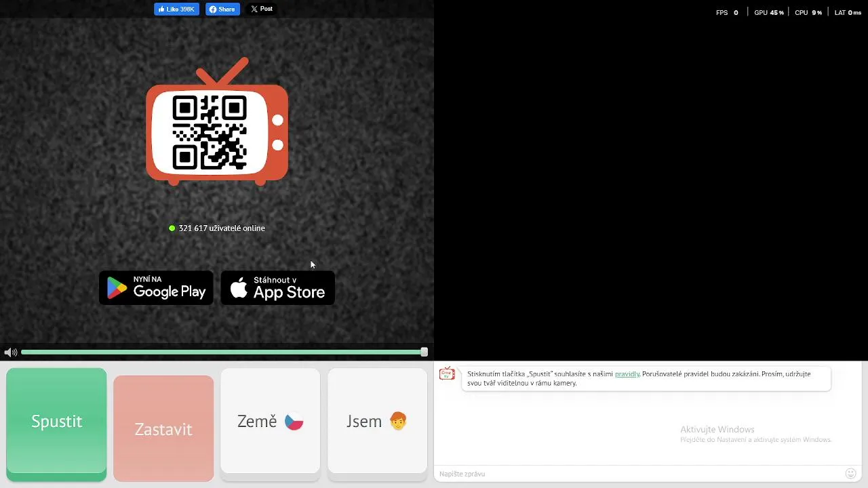Image resolution: width=868 pixels, height=488 pixels.
Task: Click the FPS counter in overlay
Action: (x=727, y=13)
